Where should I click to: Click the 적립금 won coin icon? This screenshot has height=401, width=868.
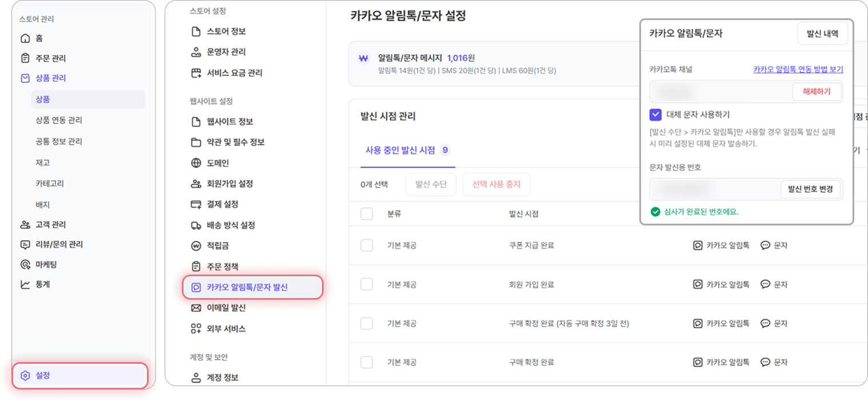[196, 246]
